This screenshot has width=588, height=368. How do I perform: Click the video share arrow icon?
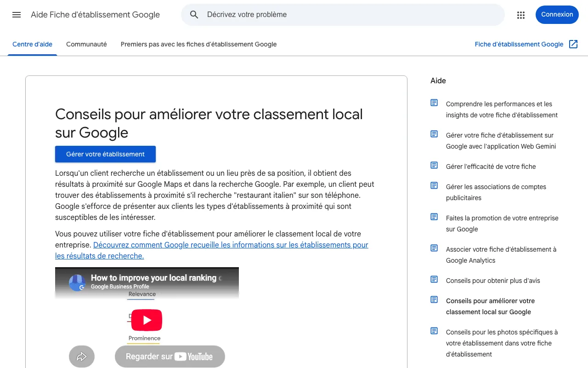click(82, 356)
